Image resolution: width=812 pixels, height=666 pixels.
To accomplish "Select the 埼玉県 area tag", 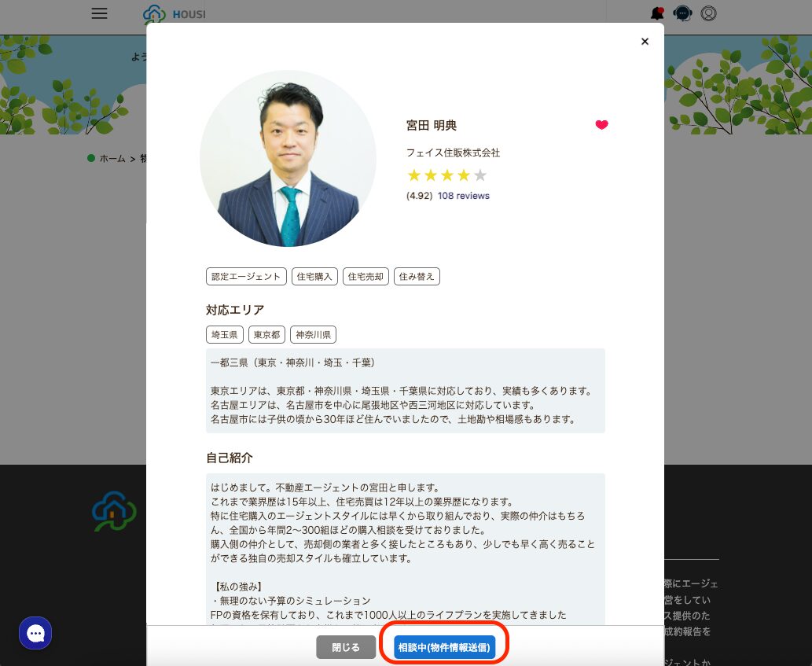I will [224, 334].
